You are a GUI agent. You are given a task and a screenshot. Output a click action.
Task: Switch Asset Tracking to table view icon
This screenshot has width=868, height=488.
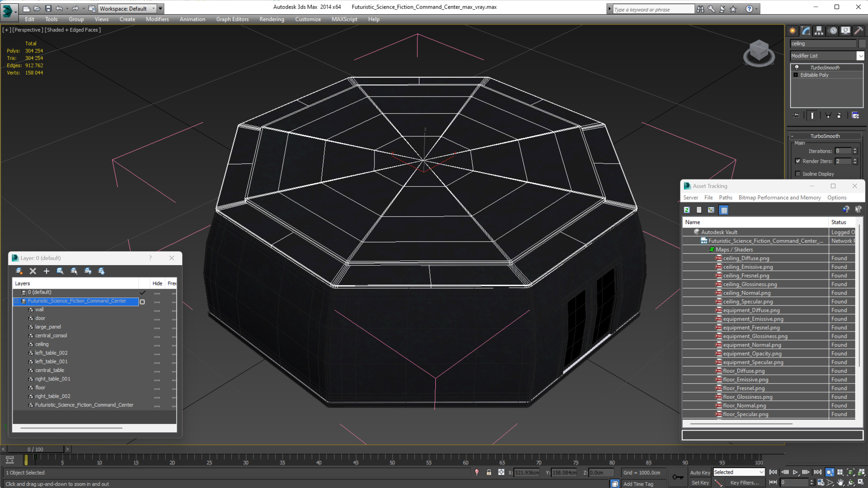(724, 210)
